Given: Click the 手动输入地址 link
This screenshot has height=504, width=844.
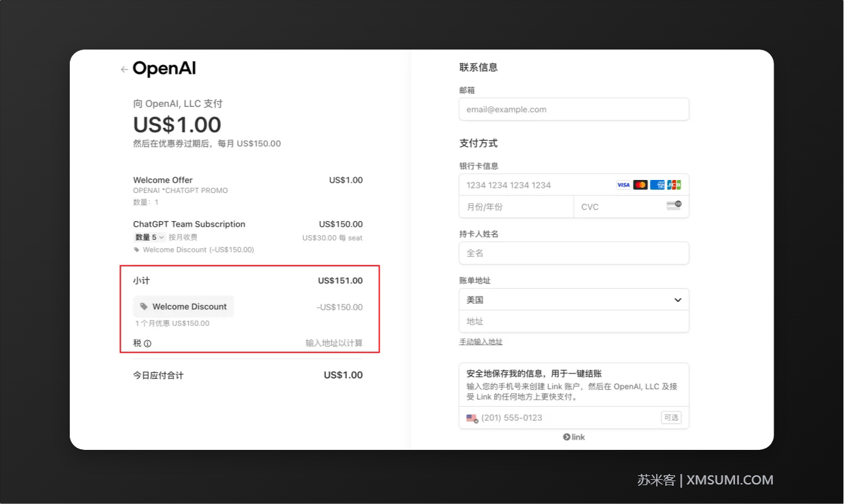Looking at the screenshot, I should click(481, 342).
